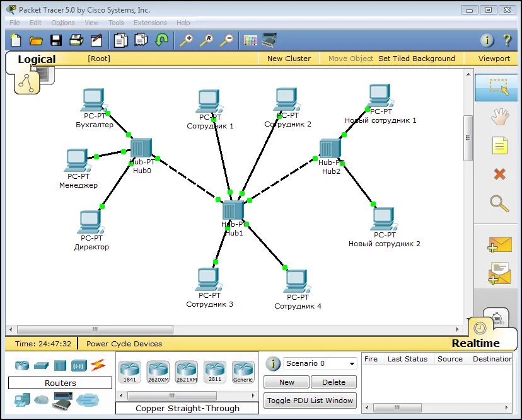Screen dimensions: 522x420
Task: Select the Inspect magnifier tool
Action: [499, 203]
